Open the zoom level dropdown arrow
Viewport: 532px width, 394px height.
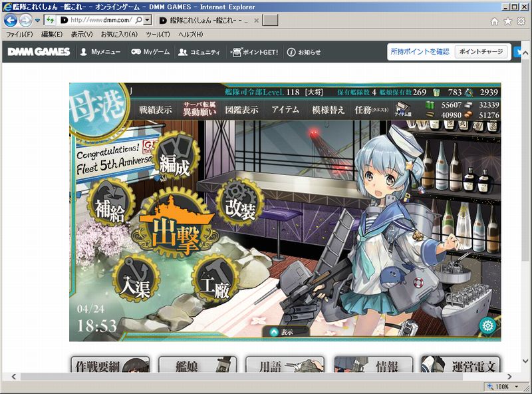[517, 387]
